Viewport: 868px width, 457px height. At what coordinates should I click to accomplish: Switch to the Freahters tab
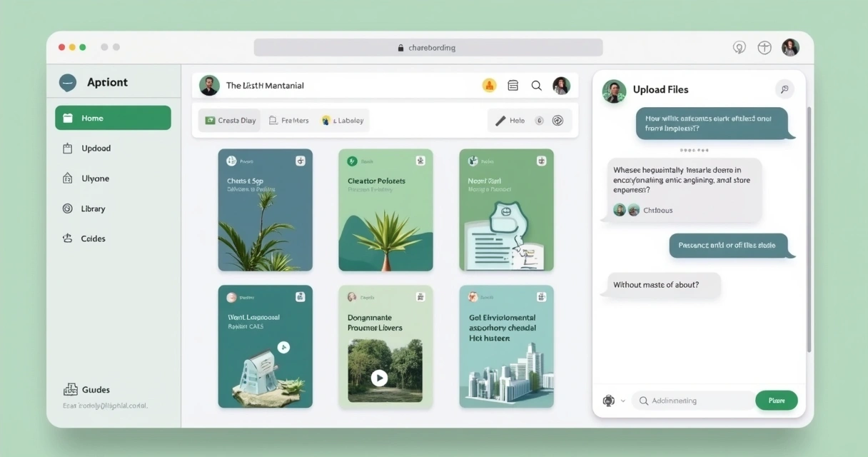coord(288,121)
